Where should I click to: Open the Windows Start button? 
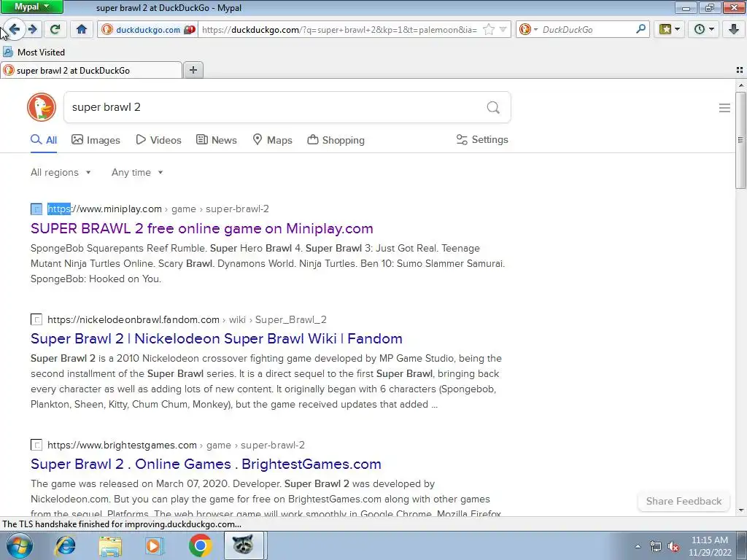[x=18, y=545]
